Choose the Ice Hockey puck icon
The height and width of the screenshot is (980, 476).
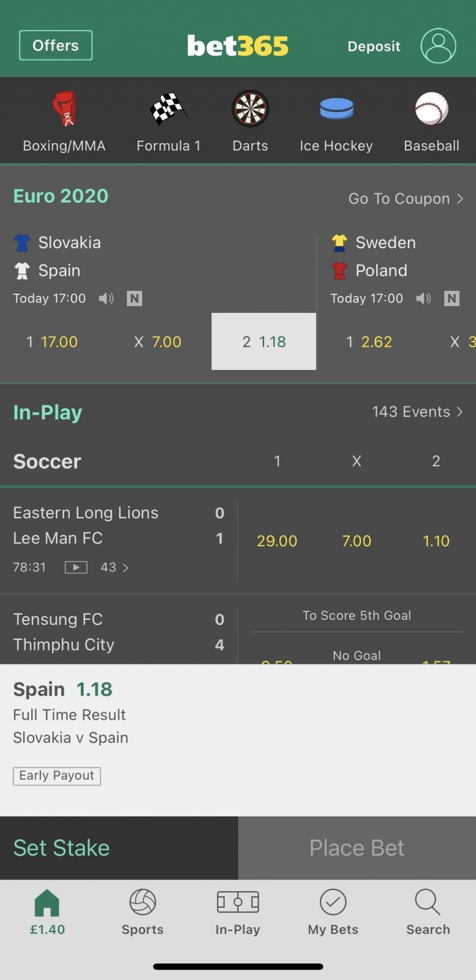pos(336,108)
